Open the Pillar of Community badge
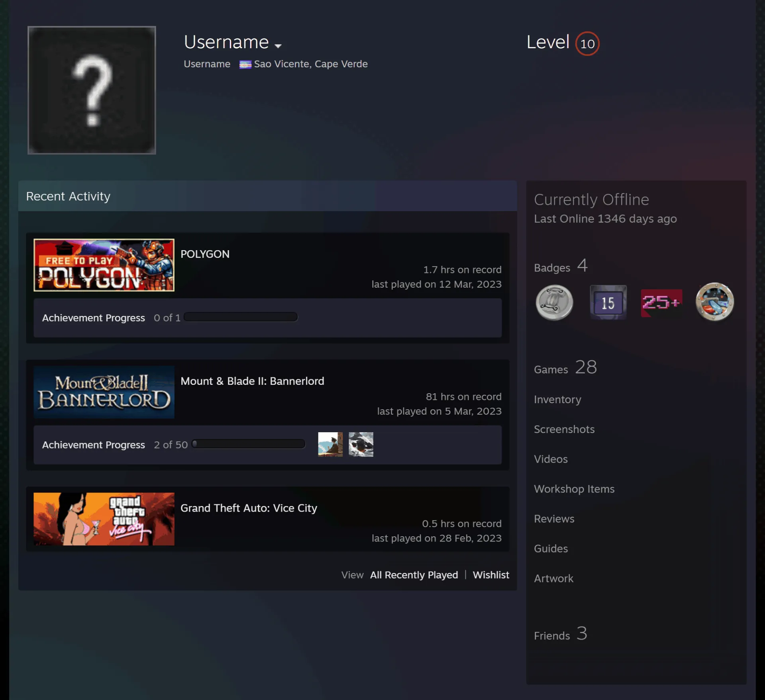The height and width of the screenshot is (700, 765). (554, 303)
